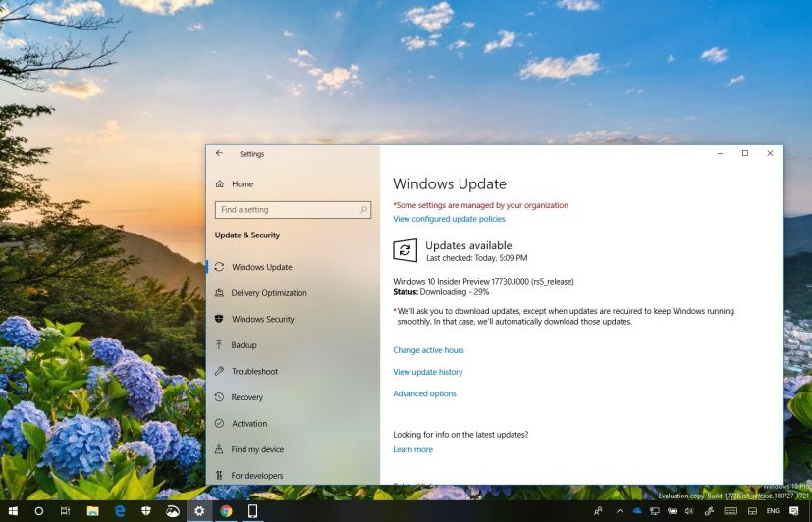Open Cortana circle on the taskbar

(x=39, y=511)
